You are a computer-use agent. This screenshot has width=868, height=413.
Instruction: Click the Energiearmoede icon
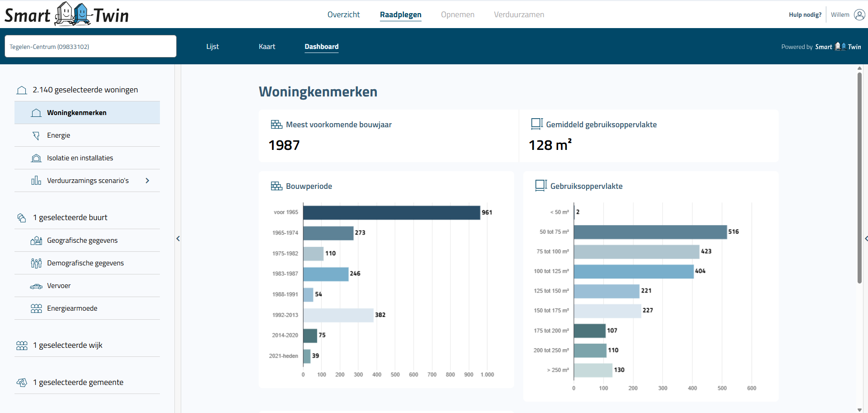[x=36, y=308]
